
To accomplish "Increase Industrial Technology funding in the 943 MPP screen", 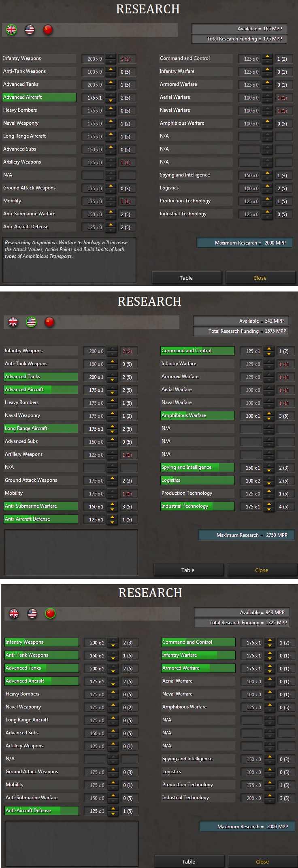I will tap(270, 796).
